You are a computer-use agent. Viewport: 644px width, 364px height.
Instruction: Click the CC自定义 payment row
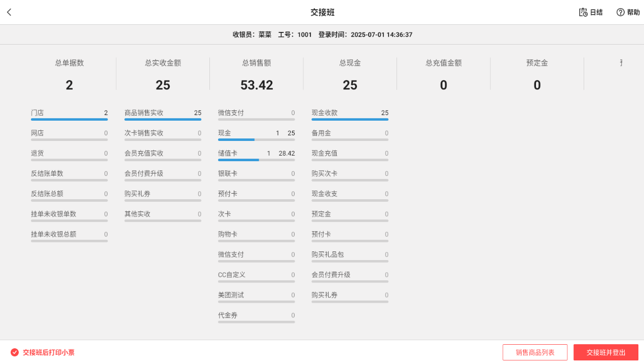point(257,276)
